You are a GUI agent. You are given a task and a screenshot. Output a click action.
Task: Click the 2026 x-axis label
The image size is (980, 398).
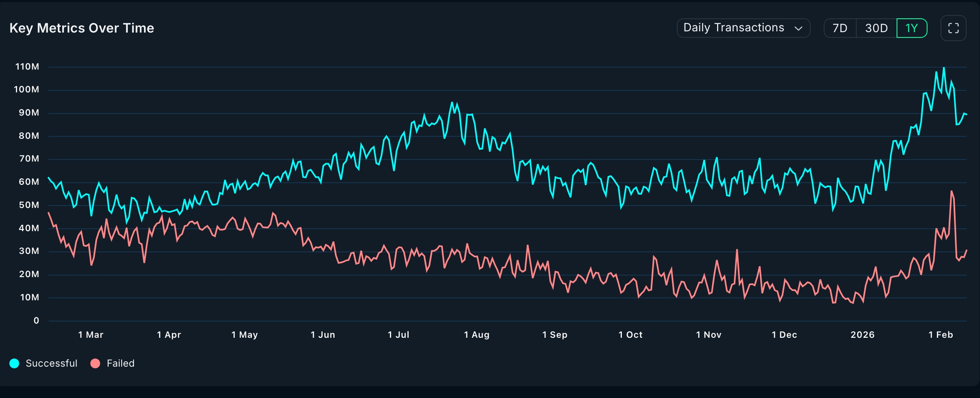pyautogui.click(x=862, y=335)
